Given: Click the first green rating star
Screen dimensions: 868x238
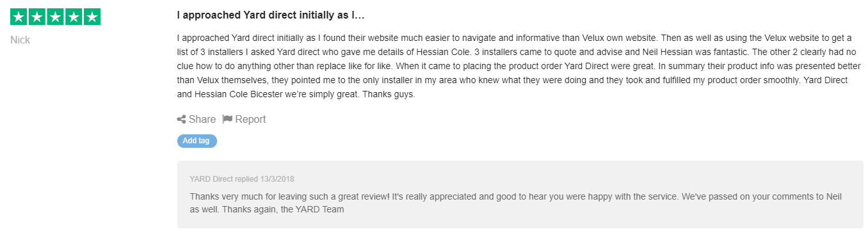Looking at the screenshot, I should click(x=19, y=17).
